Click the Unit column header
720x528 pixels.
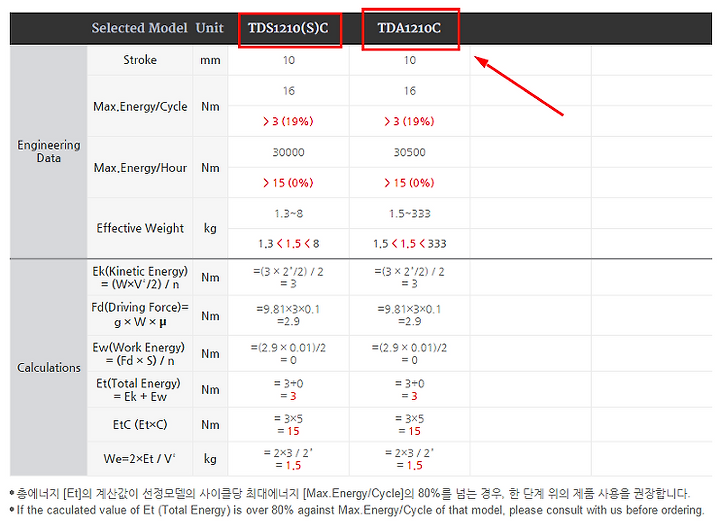[210, 28]
